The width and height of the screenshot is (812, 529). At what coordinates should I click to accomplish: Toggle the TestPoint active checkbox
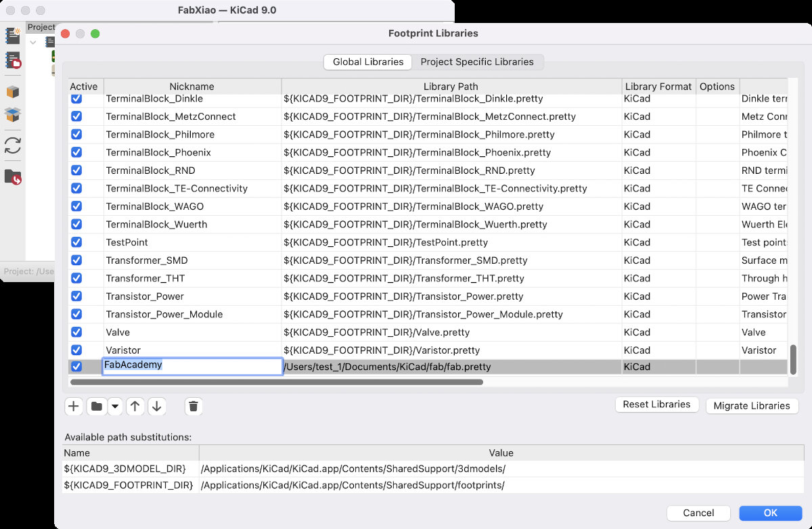[x=76, y=242]
